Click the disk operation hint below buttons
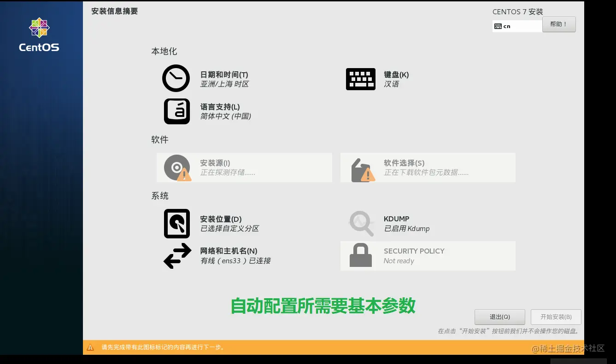Image resolution: width=616 pixels, height=364 pixels. (x=508, y=331)
